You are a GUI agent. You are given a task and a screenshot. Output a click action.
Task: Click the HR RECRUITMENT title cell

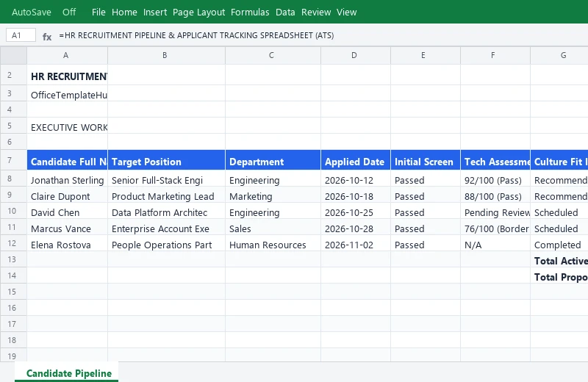[x=67, y=76]
